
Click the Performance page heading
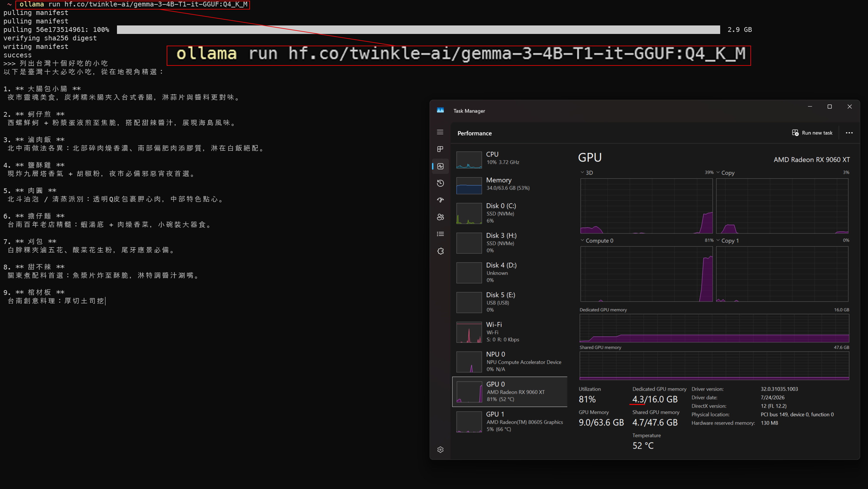474,133
